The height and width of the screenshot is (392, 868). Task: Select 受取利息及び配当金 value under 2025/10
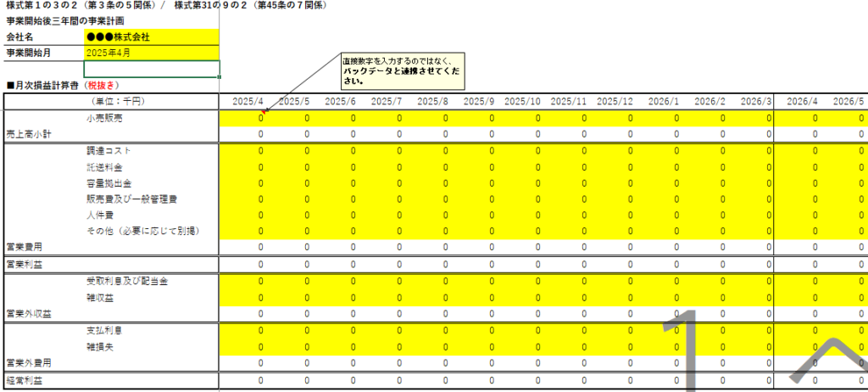tap(523, 281)
